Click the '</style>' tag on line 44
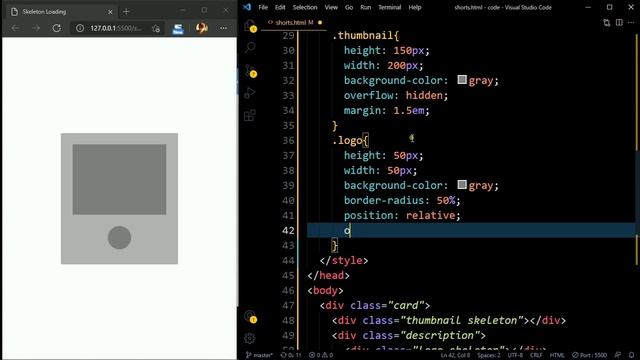This screenshot has width=640, height=360. point(344,260)
